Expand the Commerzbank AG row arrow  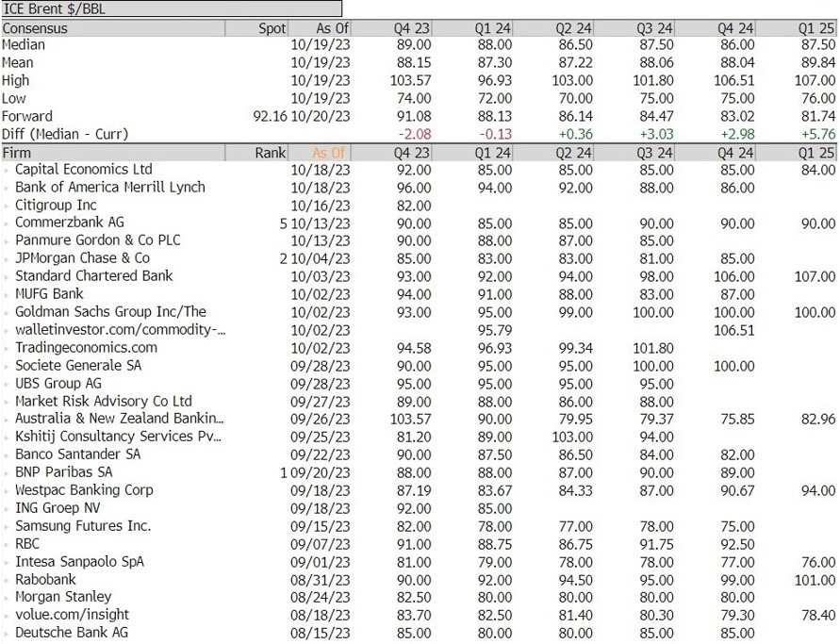pos(7,223)
